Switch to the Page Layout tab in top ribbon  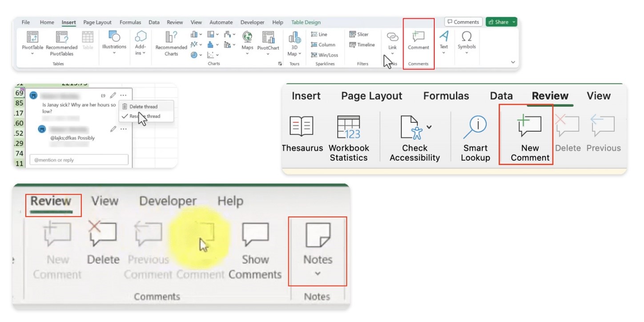(97, 22)
